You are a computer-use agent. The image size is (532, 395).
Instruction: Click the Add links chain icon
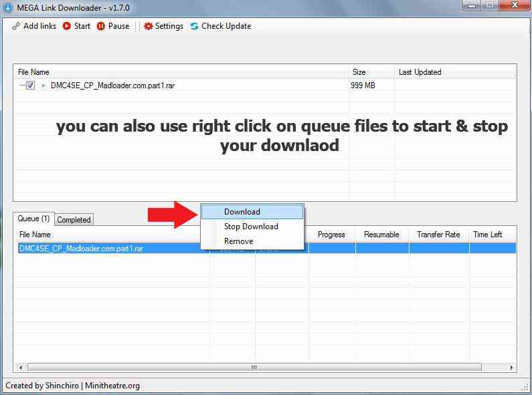pos(15,26)
